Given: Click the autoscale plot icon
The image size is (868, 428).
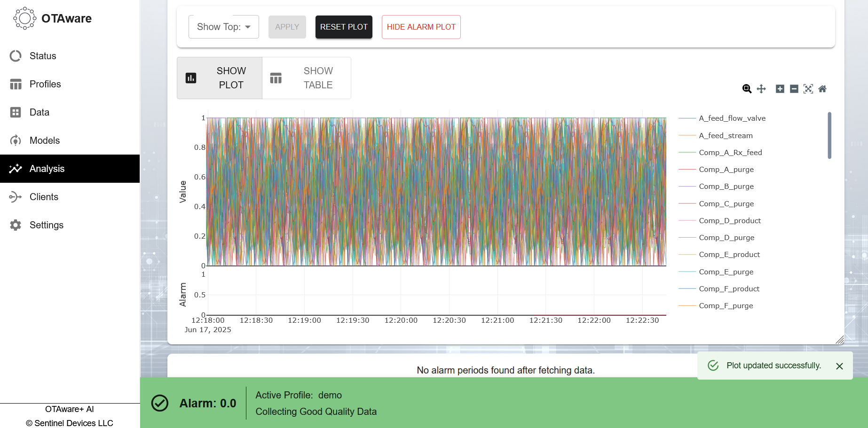Looking at the screenshot, I should tap(808, 89).
